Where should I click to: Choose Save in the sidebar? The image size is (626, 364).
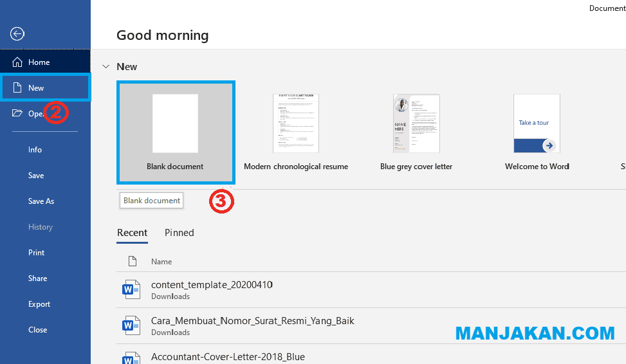click(x=36, y=175)
